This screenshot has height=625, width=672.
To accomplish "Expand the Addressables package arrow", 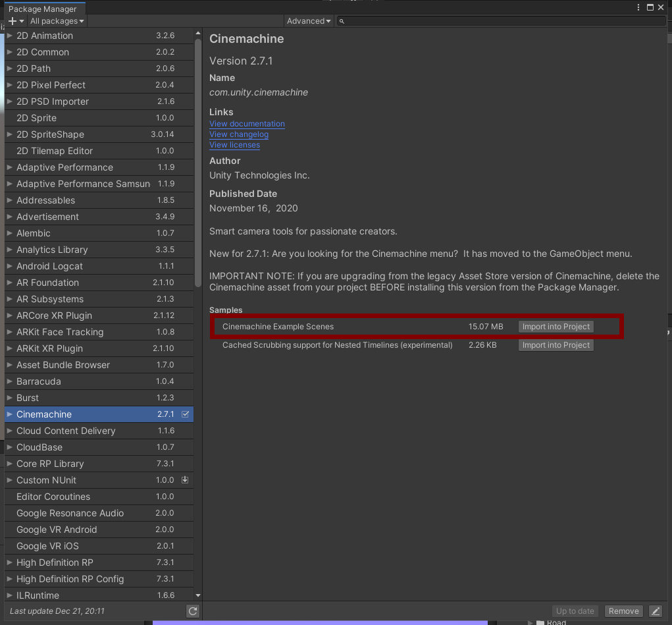I will pyautogui.click(x=9, y=200).
